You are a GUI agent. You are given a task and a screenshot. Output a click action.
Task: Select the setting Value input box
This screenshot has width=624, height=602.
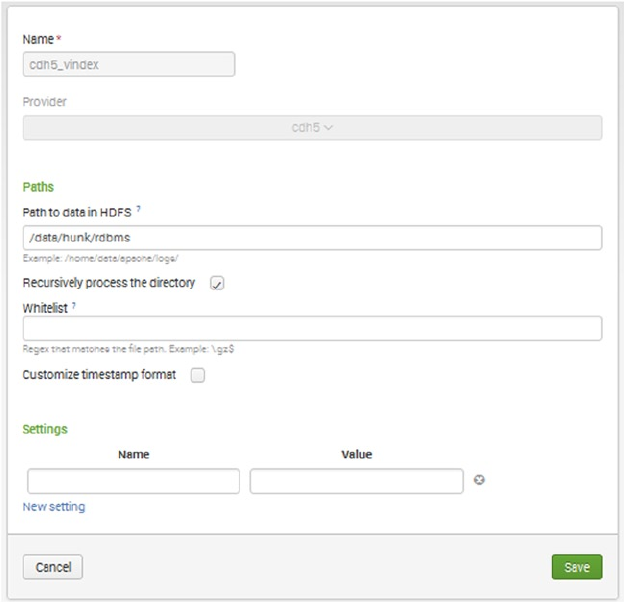click(356, 481)
